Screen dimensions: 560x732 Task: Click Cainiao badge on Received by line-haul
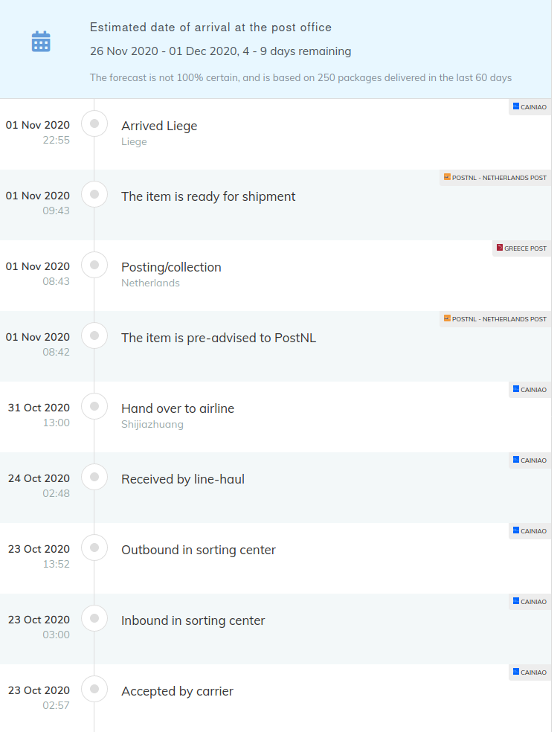[x=530, y=460]
